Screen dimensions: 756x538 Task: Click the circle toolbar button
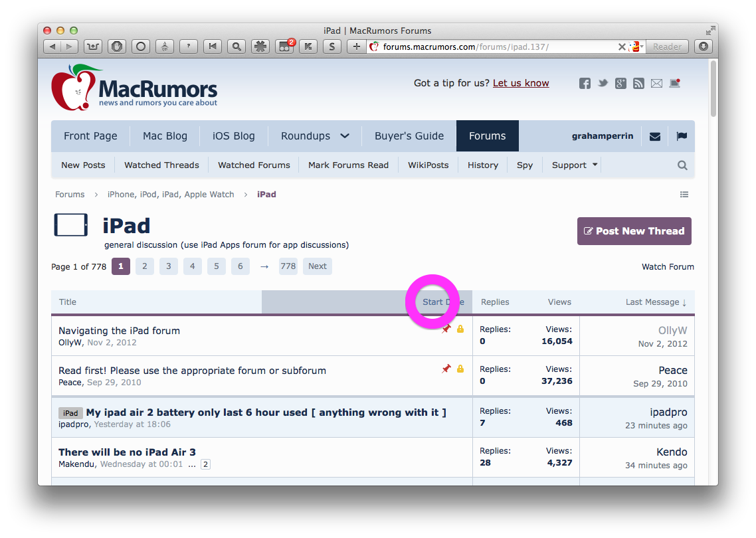point(141,46)
